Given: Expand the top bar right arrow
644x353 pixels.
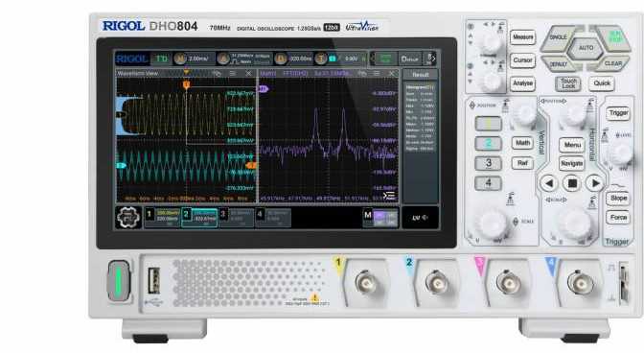Looking at the screenshot, I should coord(433,59).
